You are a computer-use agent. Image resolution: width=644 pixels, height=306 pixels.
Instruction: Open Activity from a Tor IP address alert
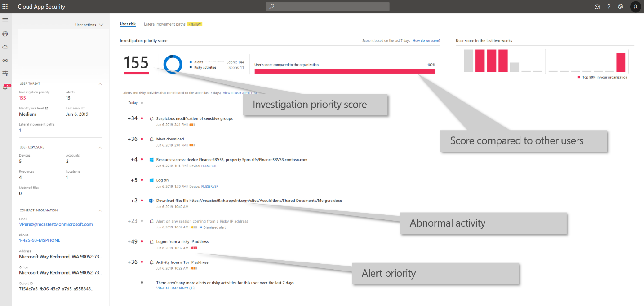182,262
